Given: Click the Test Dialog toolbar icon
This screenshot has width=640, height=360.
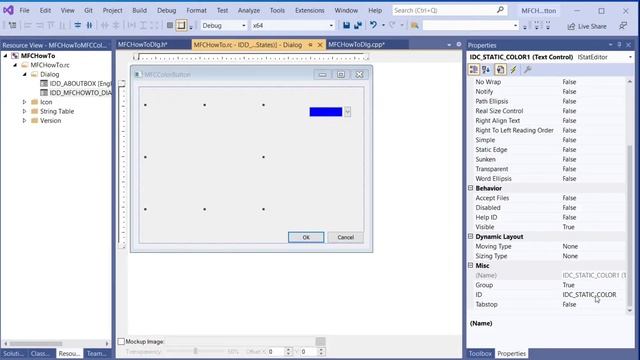Looking at the screenshot, I should tap(12, 25).
